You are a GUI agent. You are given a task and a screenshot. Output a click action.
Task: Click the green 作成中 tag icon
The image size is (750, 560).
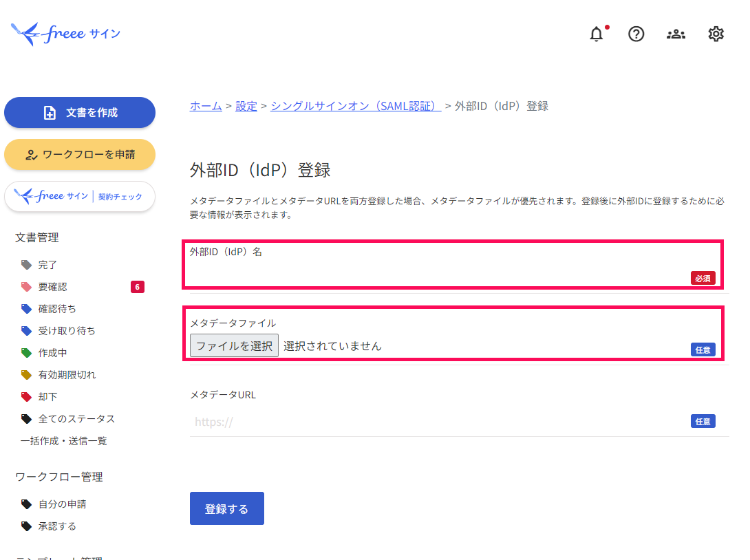coord(27,353)
